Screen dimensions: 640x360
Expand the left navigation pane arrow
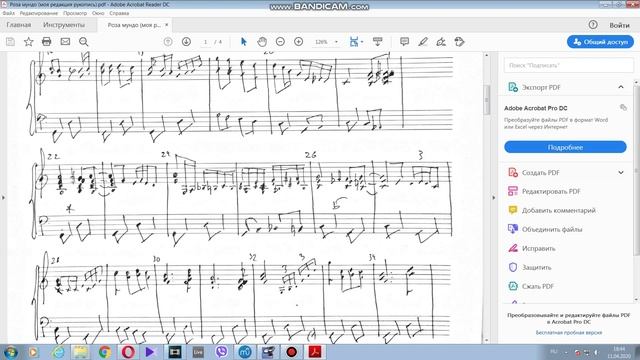pyautogui.click(x=3, y=198)
